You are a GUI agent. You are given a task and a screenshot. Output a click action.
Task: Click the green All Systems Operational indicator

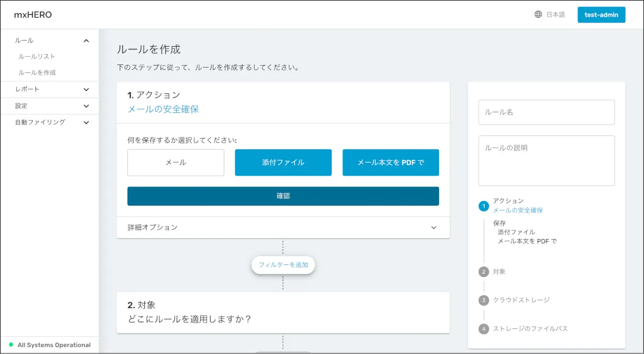point(11,345)
